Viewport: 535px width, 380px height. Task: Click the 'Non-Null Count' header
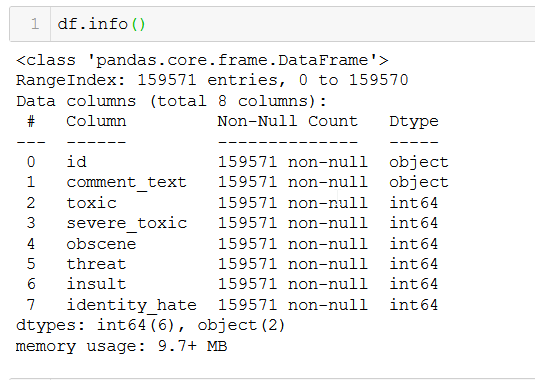288,121
